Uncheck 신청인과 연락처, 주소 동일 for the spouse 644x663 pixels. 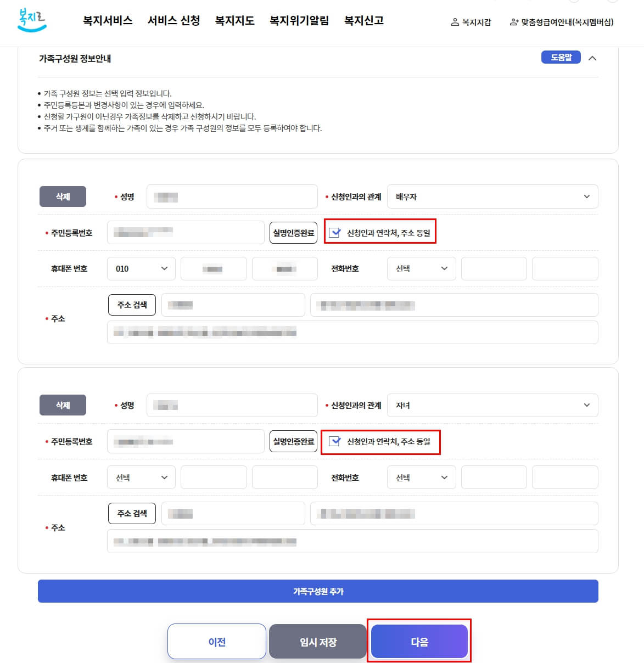[x=335, y=232]
